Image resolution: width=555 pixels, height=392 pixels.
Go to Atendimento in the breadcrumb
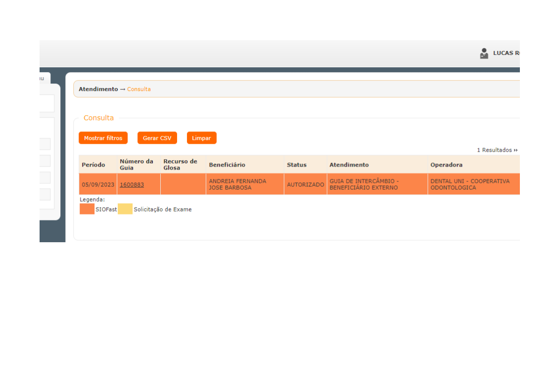click(98, 89)
